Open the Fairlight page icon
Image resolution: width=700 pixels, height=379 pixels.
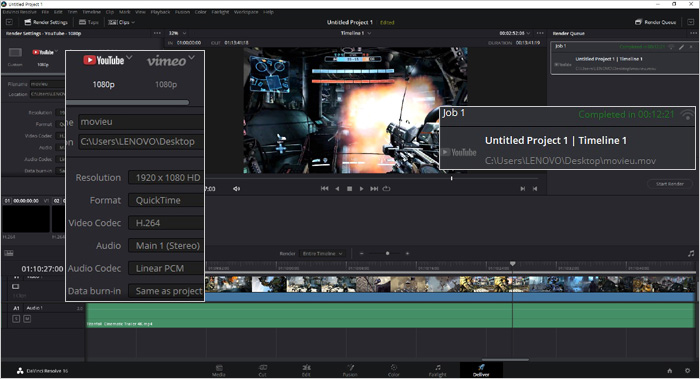(438, 370)
